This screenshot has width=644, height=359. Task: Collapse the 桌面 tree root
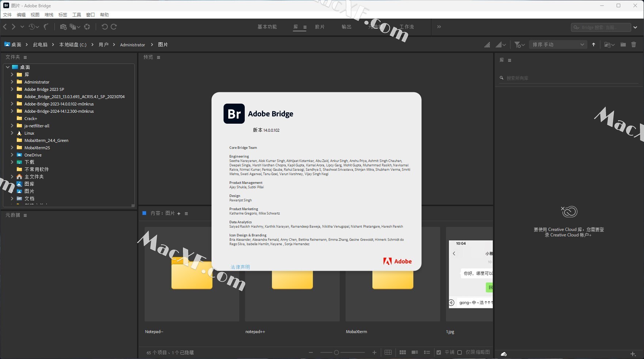tap(8, 67)
